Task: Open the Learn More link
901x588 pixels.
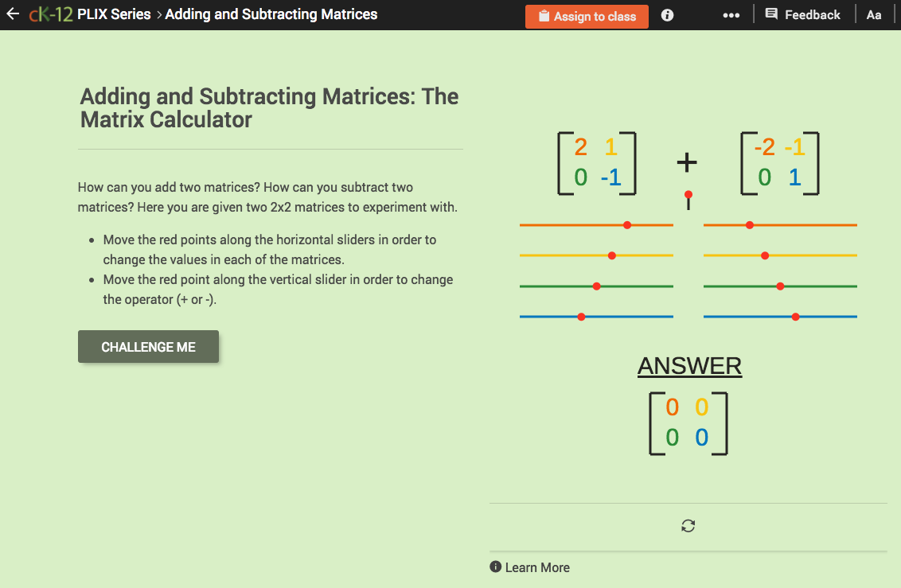Action: point(538,567)
